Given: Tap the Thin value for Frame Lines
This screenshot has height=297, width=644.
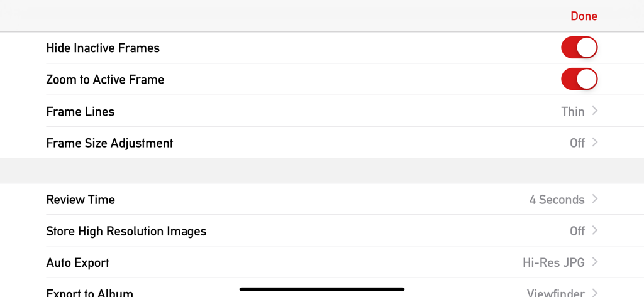Looking at the screenshot, I should [572, 111].
